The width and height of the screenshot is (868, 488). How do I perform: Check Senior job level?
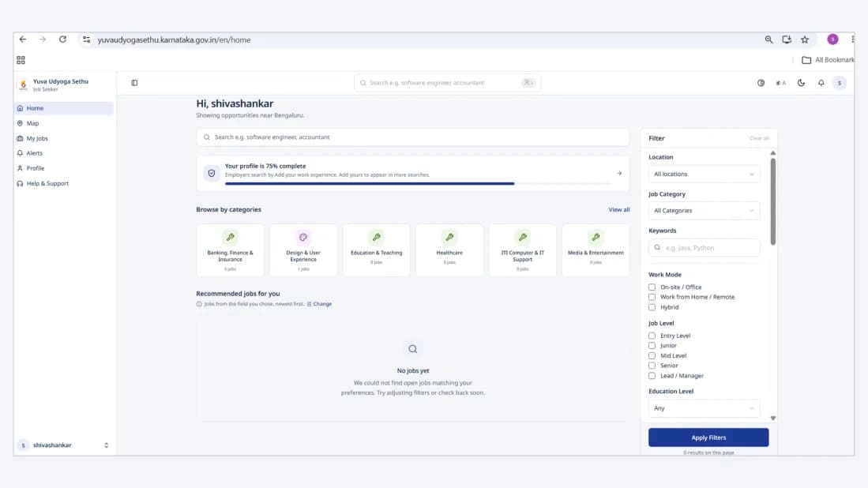652,366
